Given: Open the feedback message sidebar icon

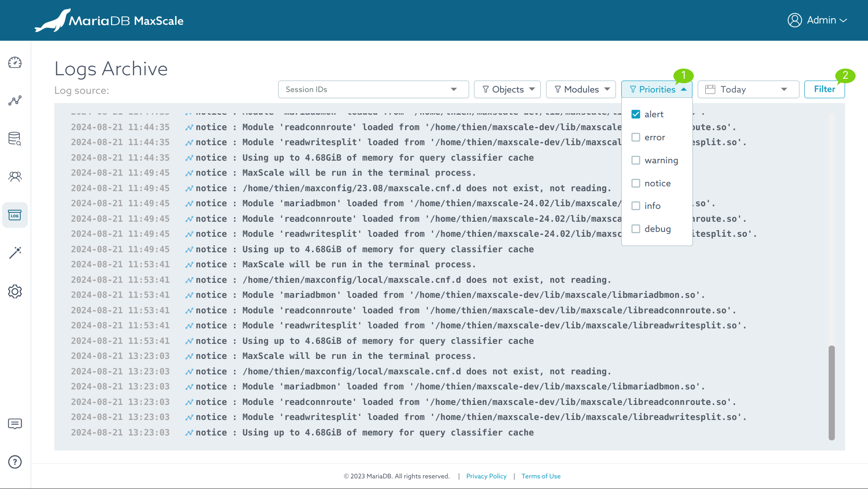Looking at the screenshot, I should 15,424.
